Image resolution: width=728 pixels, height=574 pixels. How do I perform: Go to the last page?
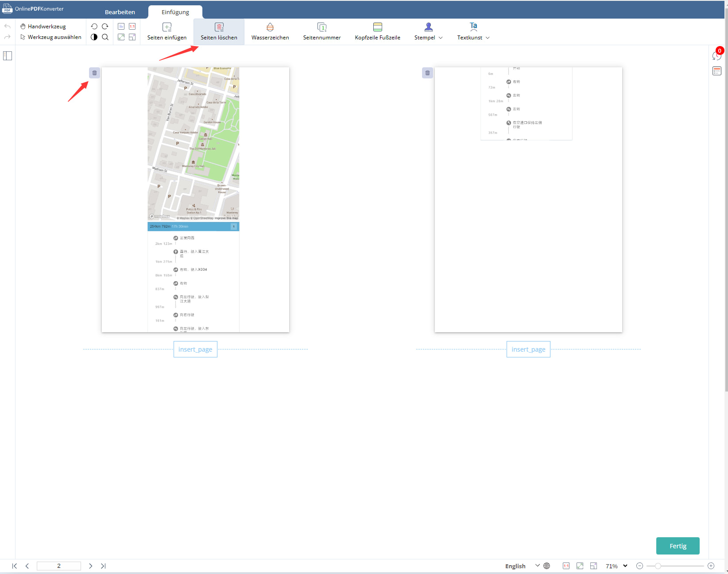[x=103, y=566]
